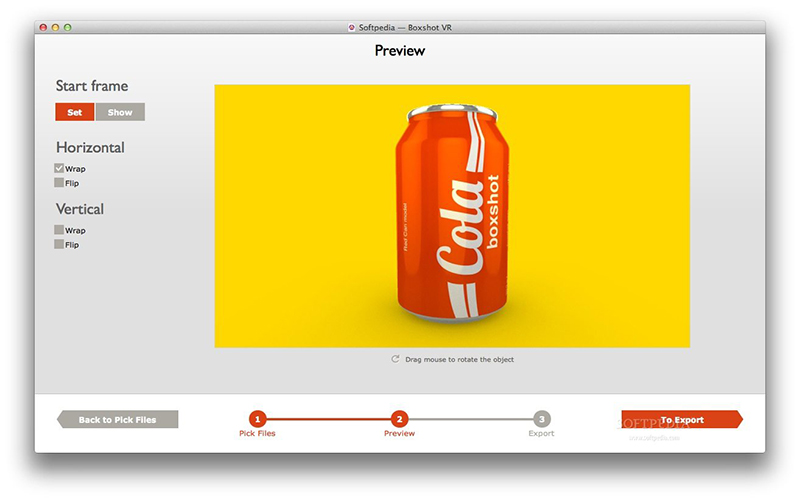
Task: Select the Preview step label
Action: [399, 433]
